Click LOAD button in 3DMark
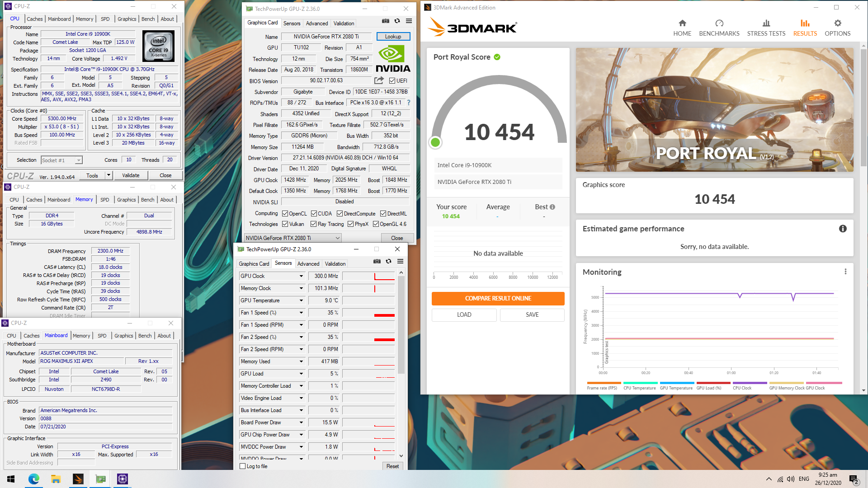This screenshot has width=868, height=488. pyautogui.click(x=464, y=315)
